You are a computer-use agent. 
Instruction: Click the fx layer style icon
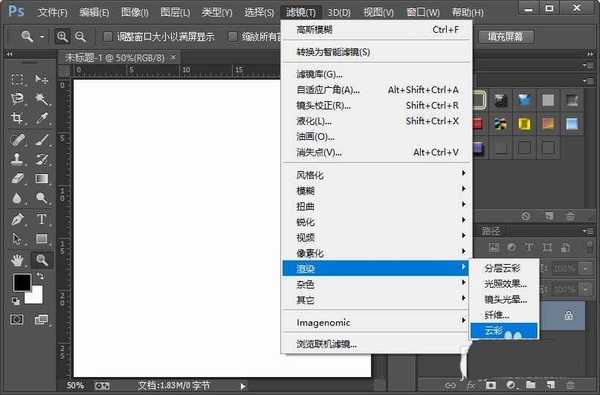[471, 385]
